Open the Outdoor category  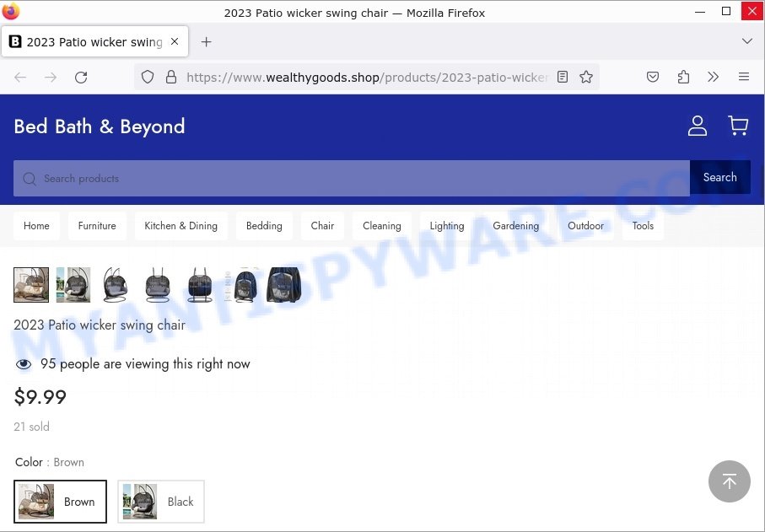pos(585,226)
